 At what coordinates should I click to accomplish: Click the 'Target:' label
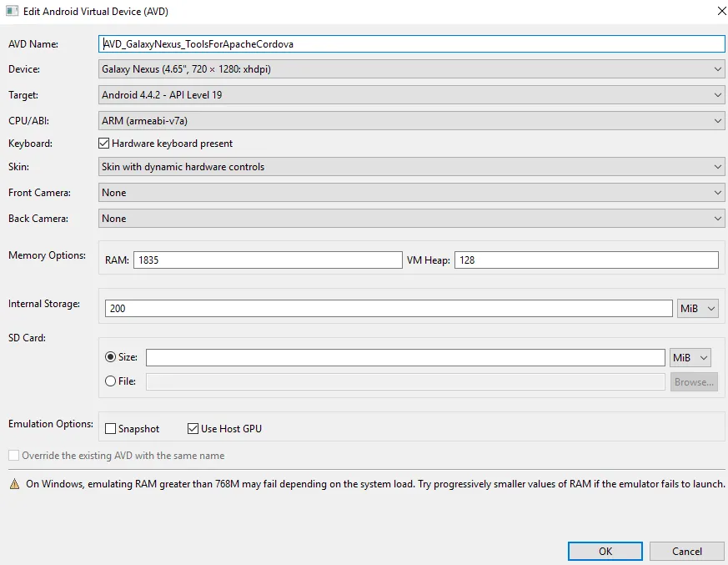pos(23,95)
